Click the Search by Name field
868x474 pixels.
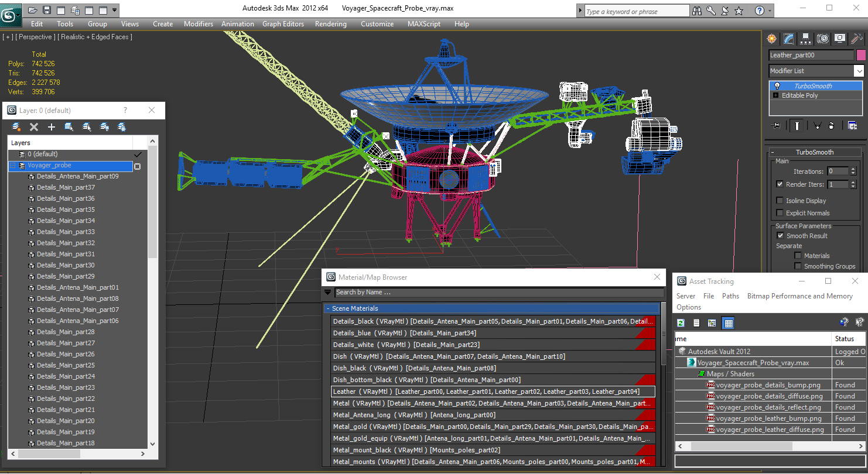point(499,292)
